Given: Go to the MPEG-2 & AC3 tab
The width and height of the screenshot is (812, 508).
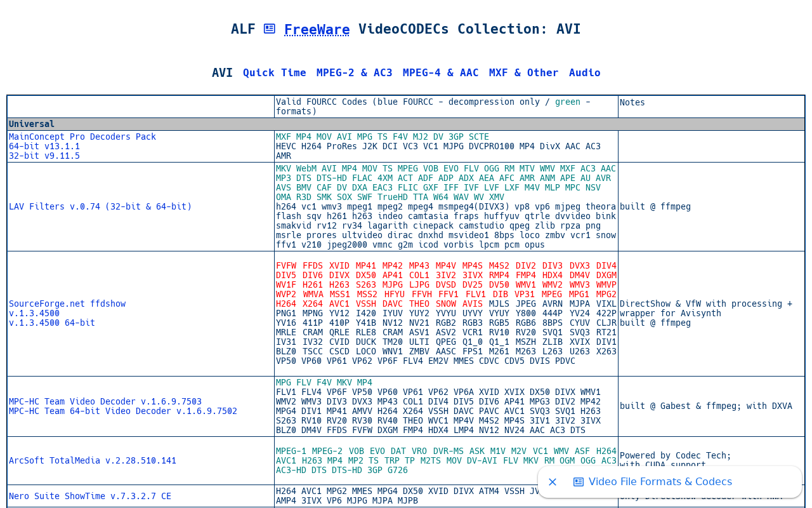Looking at the screenshot, I should pos(355,72).
